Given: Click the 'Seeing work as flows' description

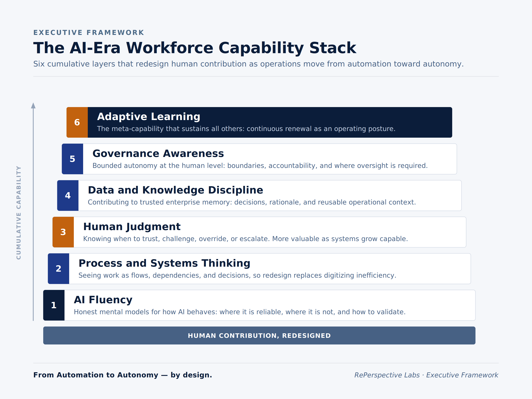Looking at the screenshot, I should pos(237,275).
